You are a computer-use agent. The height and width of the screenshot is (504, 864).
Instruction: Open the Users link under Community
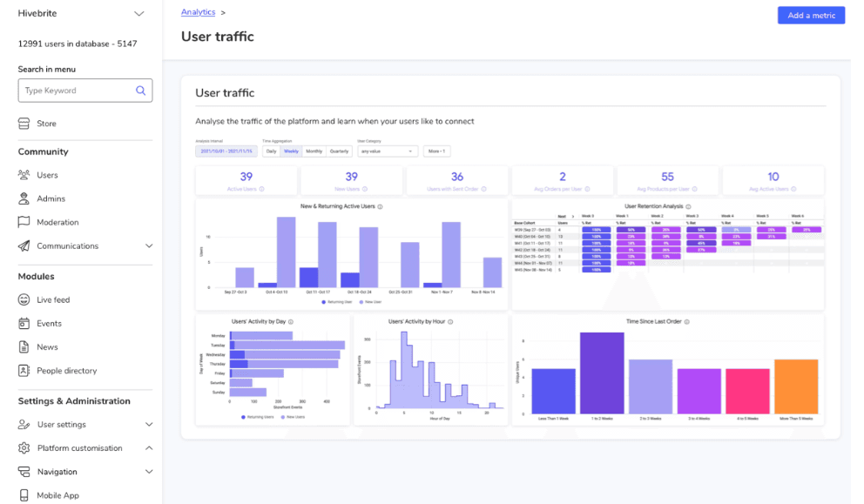pos(47,175)
